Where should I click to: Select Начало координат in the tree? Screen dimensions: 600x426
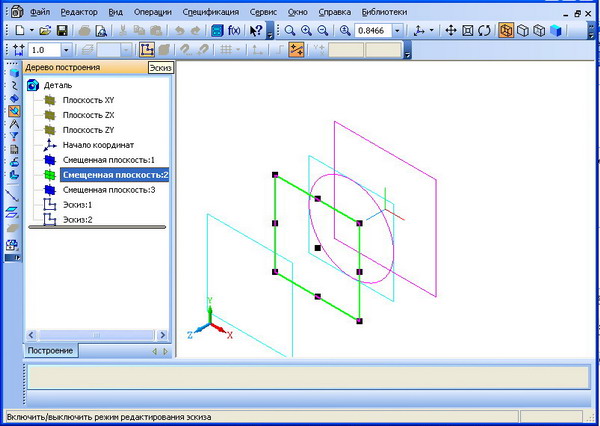coord(98,145)
